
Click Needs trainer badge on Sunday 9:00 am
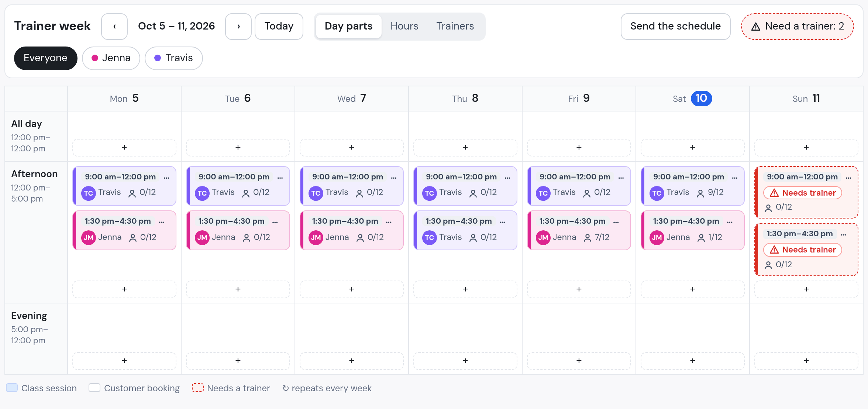803,193
